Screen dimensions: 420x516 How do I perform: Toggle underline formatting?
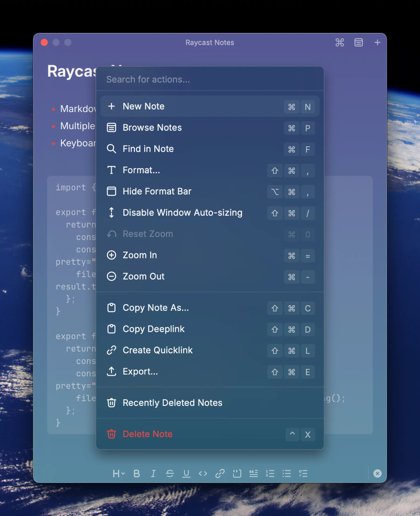pyautogui.click(x=186, y=474)
